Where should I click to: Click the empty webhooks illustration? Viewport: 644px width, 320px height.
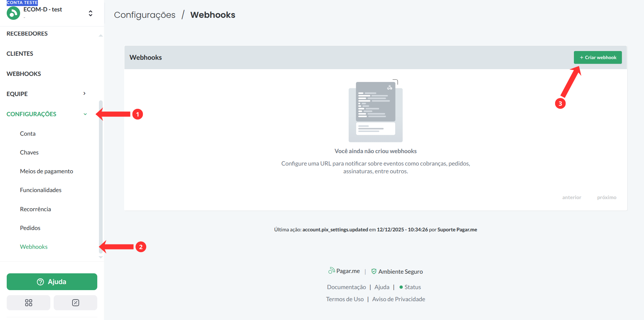[x=375, y=111]
